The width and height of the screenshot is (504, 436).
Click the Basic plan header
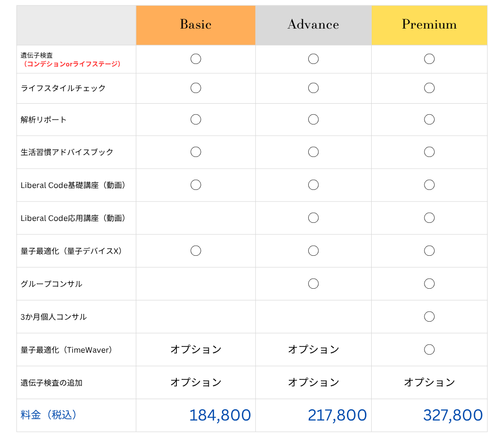click(x=195, y=25)
